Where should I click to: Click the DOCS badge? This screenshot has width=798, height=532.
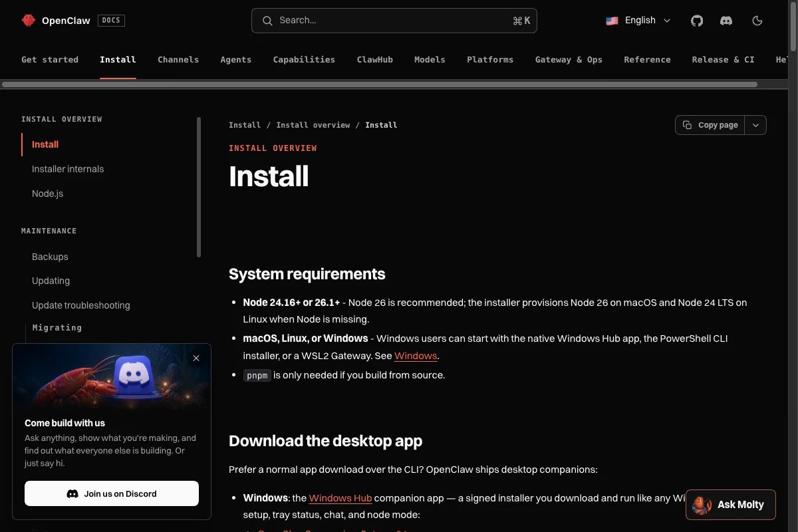pos(111,21)
